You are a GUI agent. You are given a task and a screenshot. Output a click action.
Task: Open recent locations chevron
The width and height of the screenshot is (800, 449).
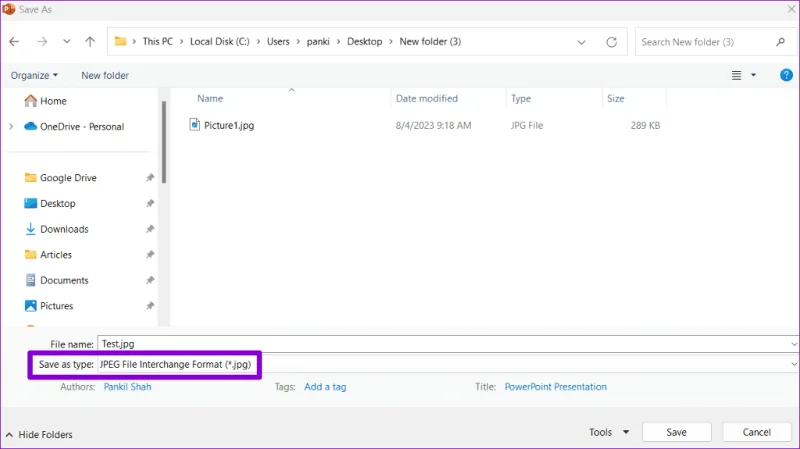click(66, 42)
